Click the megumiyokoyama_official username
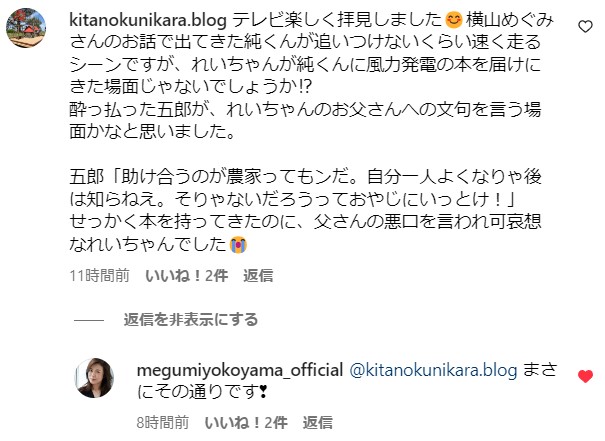 [x=240, y=370]
